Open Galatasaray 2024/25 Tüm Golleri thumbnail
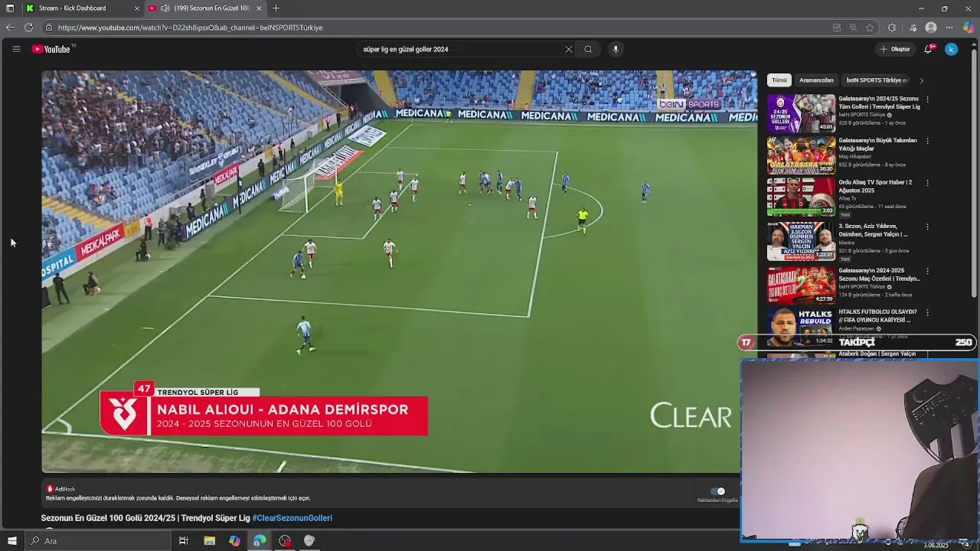 [x=801, y=113]
